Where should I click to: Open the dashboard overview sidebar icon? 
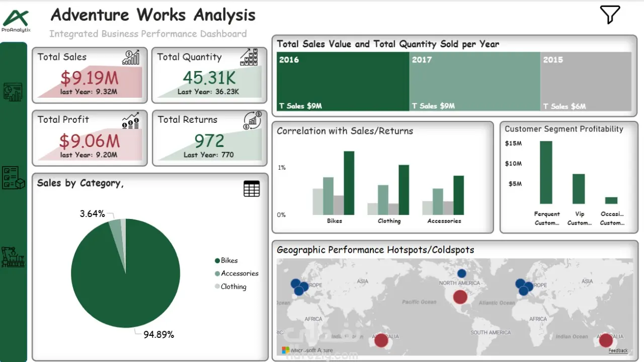coord(13,92)
